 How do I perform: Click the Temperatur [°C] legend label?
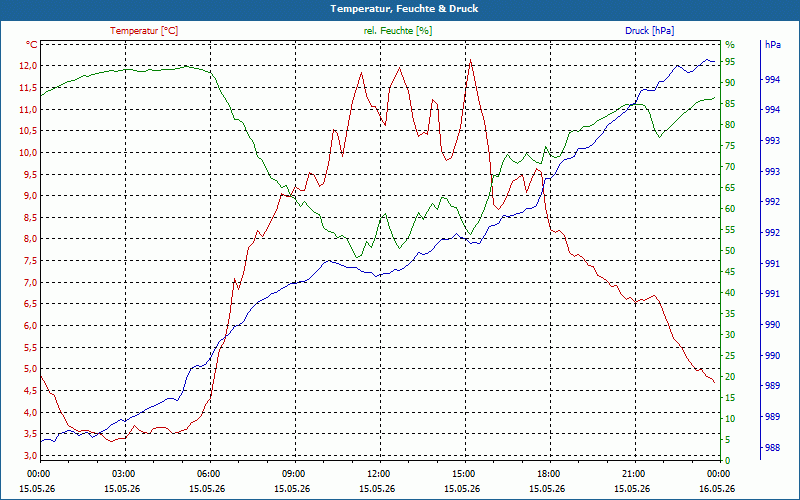(x=144, y=31)
